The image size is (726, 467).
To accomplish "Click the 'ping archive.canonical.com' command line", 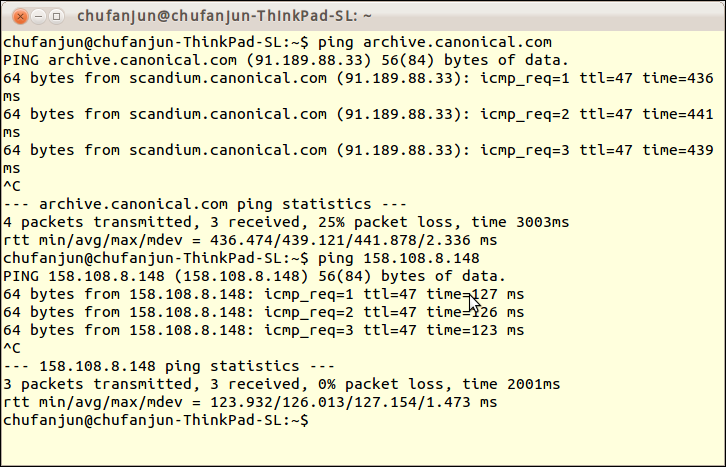I will click(277, 42).
